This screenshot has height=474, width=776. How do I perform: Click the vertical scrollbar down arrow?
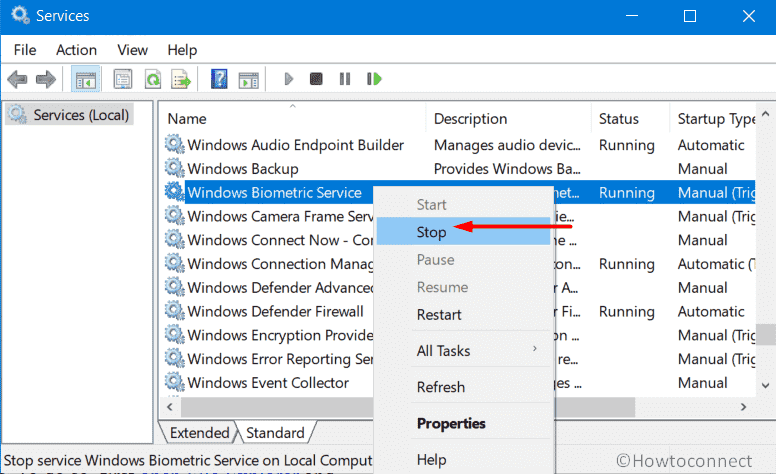766,385
